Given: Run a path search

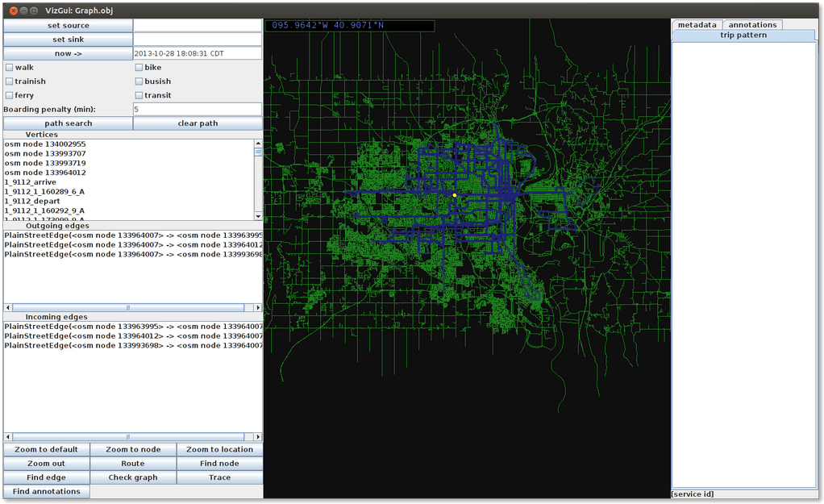Looking at the screenshot, I should (68, 123).
